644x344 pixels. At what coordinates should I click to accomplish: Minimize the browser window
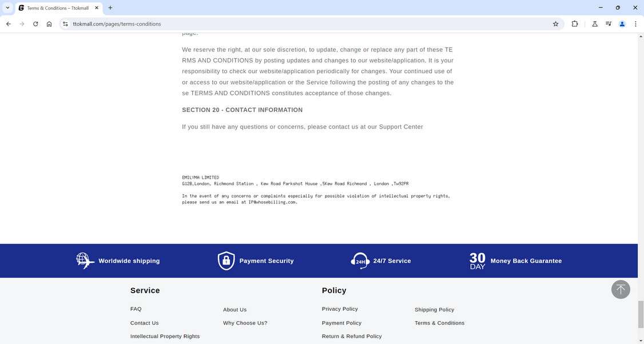click(601, 8)
